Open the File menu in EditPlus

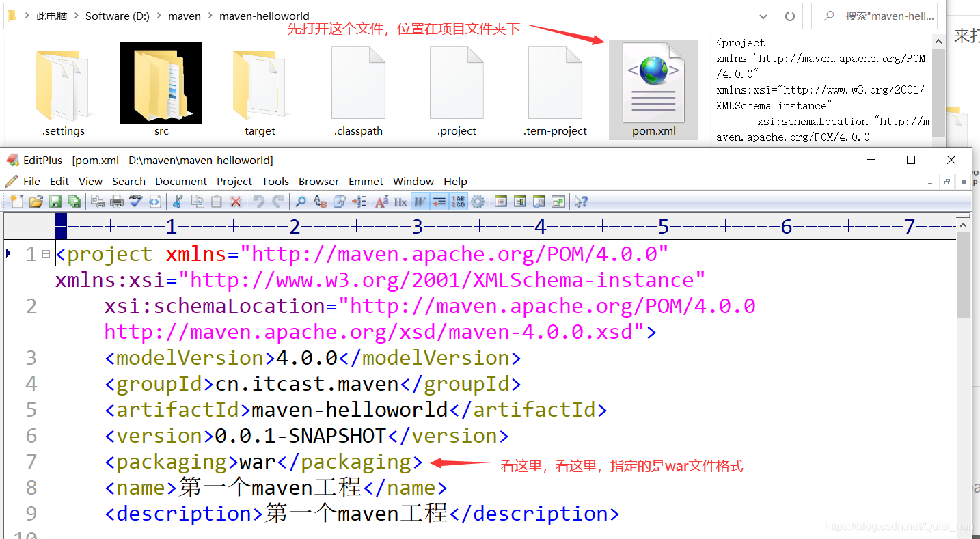pyautogui.click(x=31, y=181)
